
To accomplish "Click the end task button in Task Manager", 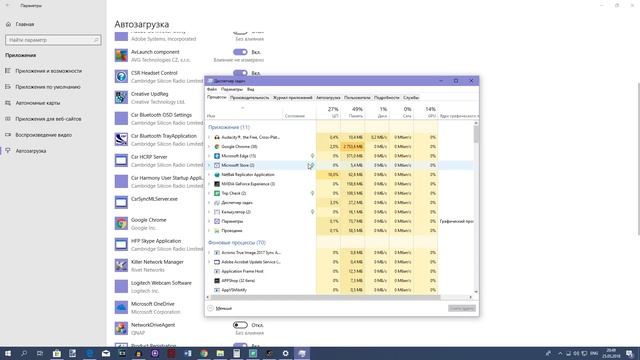I will [462, 308].
